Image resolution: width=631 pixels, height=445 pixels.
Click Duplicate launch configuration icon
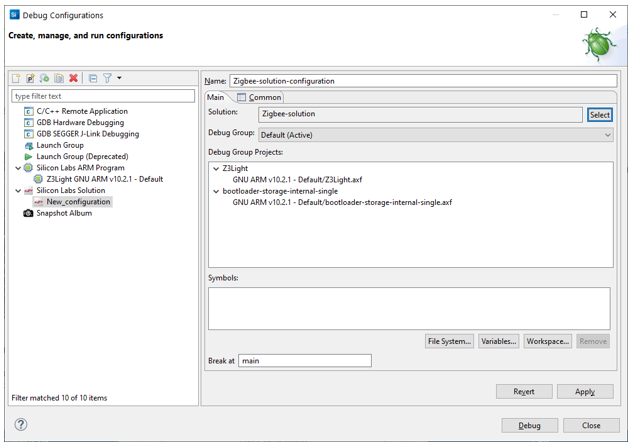59,78
